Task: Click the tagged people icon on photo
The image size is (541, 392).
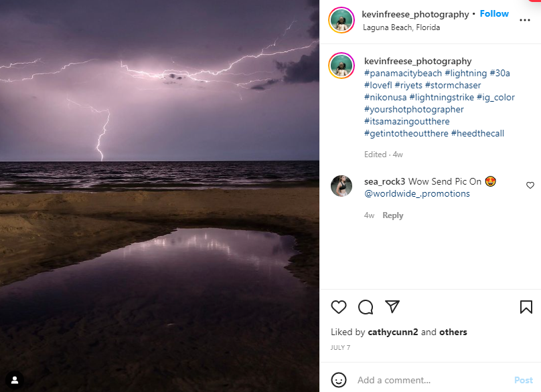Action: point(15,380)
